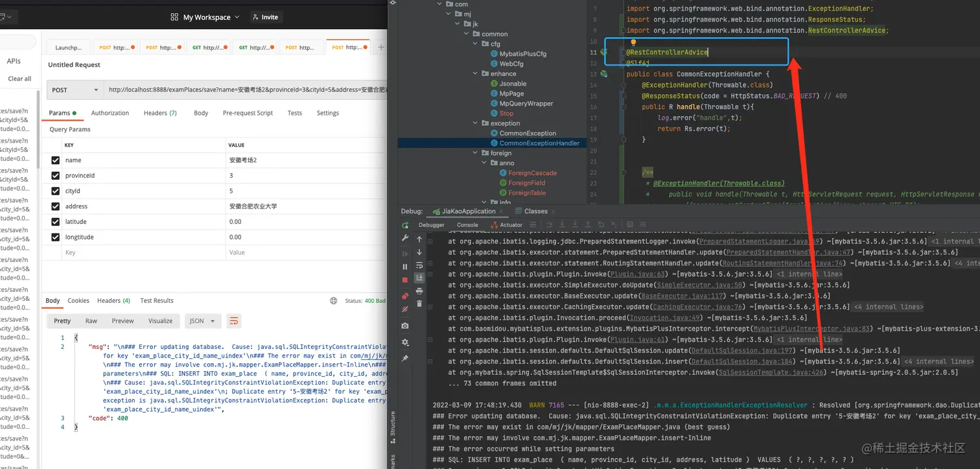Collapse the enhance folder
980x469 pixels.
point(476,74)
